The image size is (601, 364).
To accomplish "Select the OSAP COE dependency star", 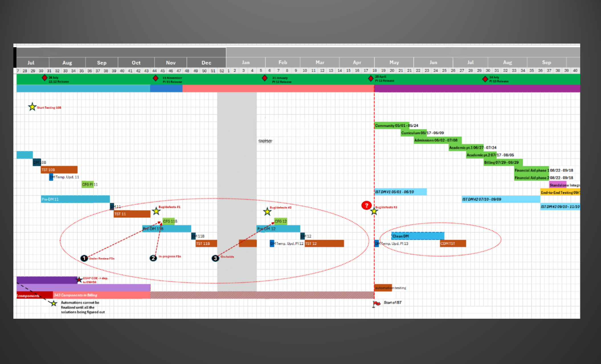I will click(x=79, y=280).
